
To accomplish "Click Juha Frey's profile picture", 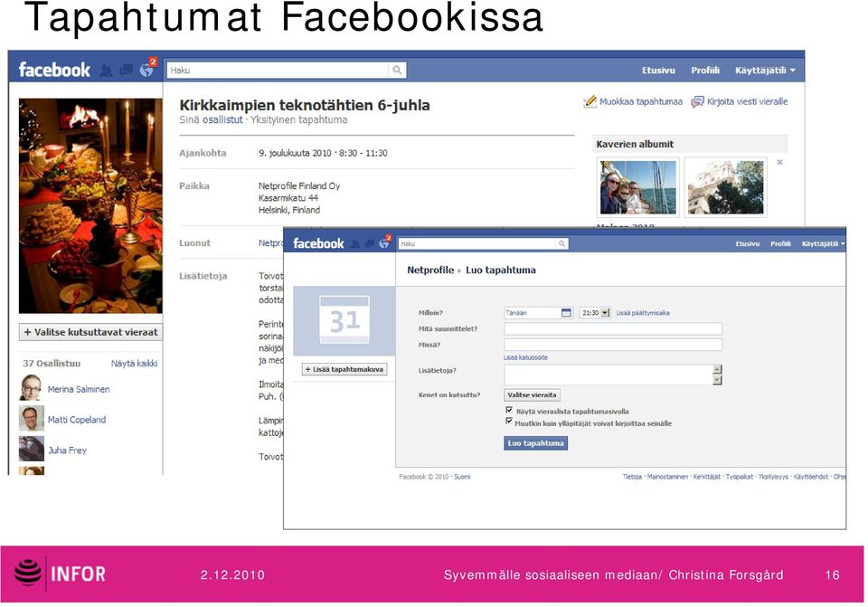I will 31,449.
